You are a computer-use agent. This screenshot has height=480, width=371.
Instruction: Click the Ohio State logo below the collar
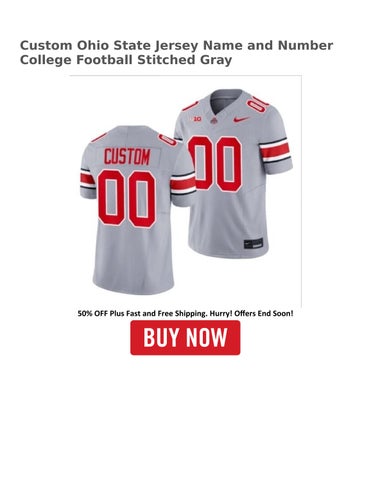pyautogui.click(x=215, y=121)
